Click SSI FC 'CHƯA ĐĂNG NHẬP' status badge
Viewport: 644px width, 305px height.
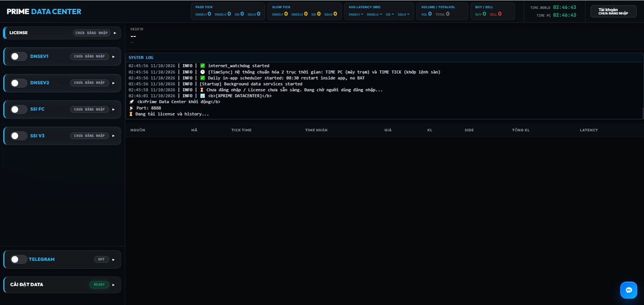(x=89, y=110)
